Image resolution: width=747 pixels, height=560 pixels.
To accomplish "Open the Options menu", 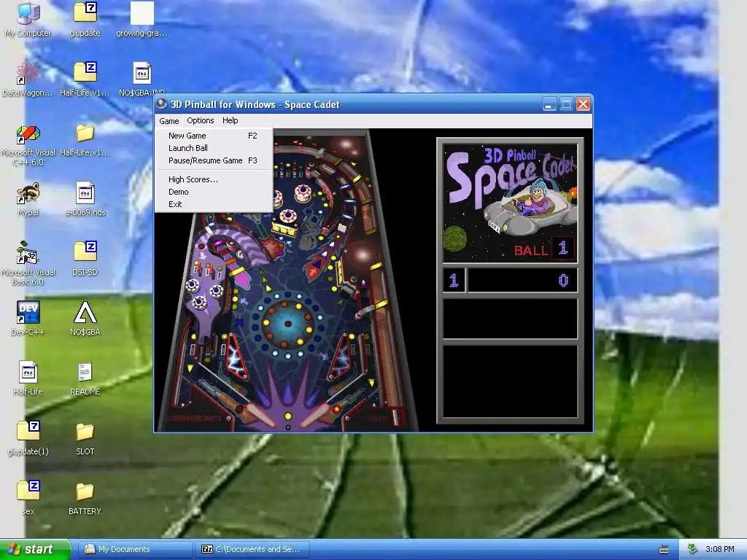I will tap(200, 120).
